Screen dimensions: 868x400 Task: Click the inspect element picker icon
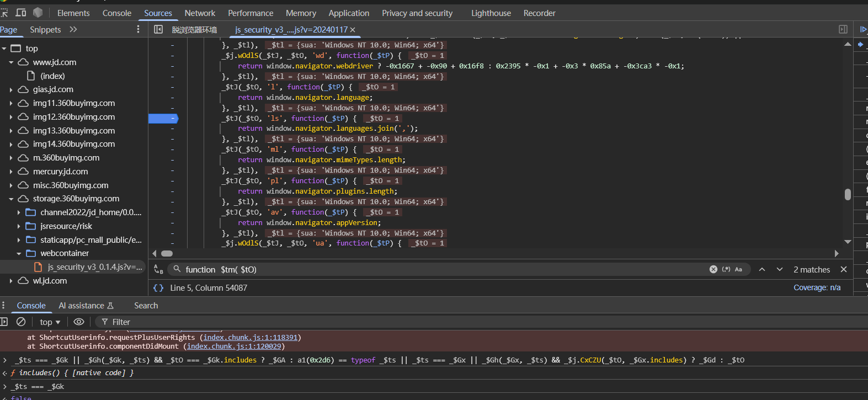tap(4, 13)
